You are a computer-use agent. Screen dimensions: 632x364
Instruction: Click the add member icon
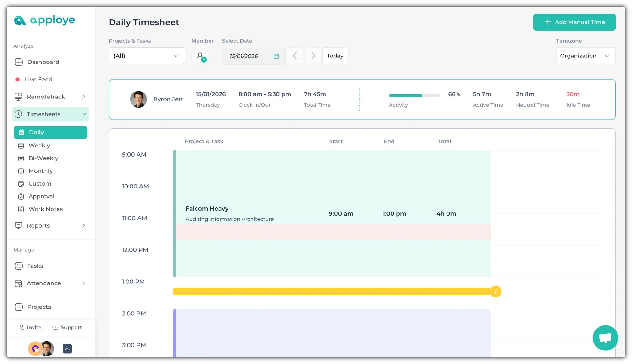coord(200,56)
